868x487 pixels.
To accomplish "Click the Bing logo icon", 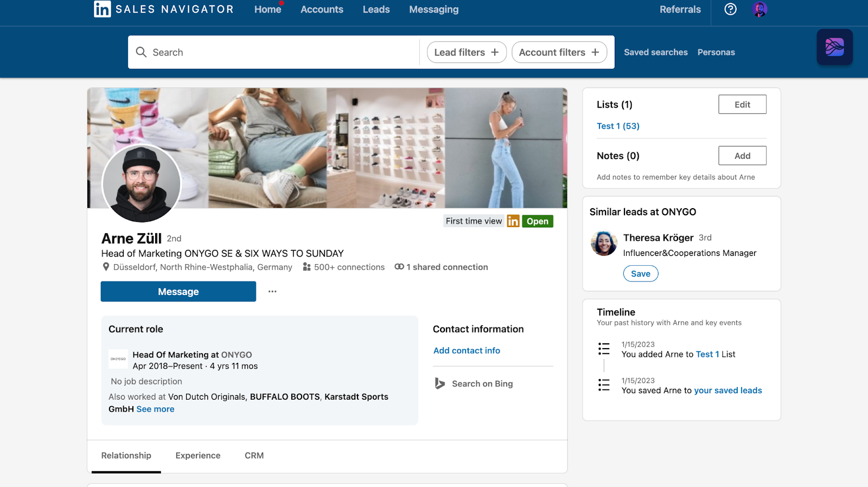I will pos(440,384).
